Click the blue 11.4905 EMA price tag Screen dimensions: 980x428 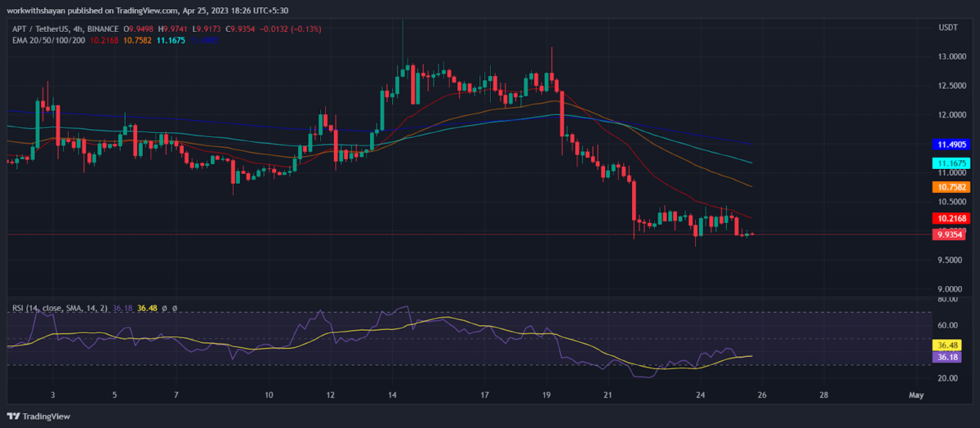951,144
